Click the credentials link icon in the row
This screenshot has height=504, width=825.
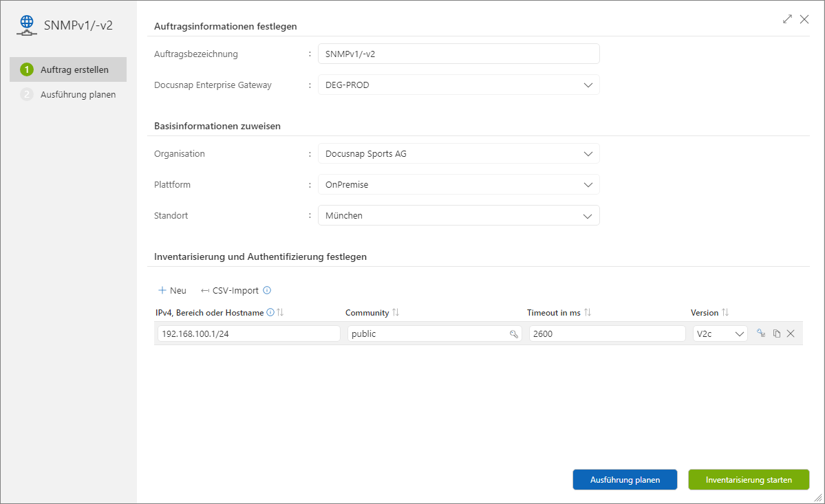click(761, 333)
